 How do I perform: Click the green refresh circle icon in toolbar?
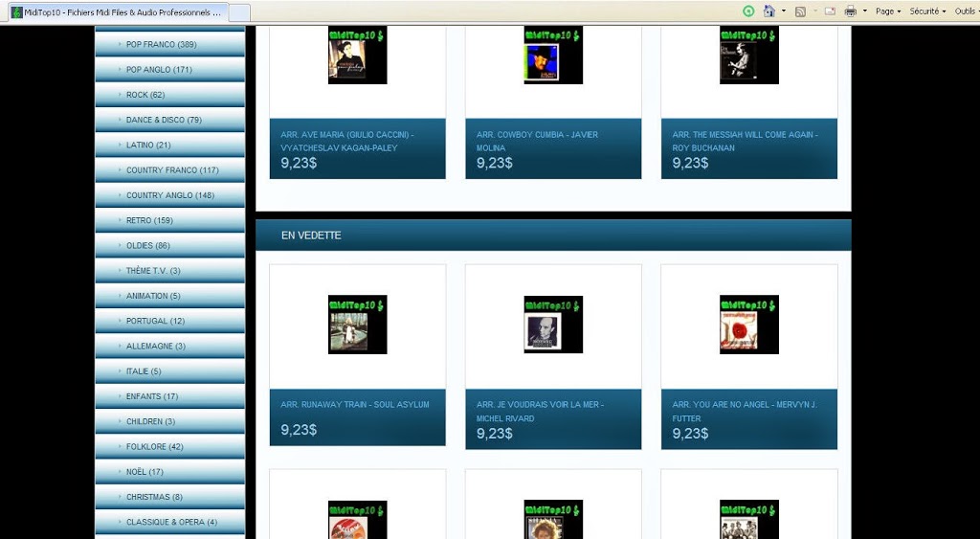(x=748, y=11)
